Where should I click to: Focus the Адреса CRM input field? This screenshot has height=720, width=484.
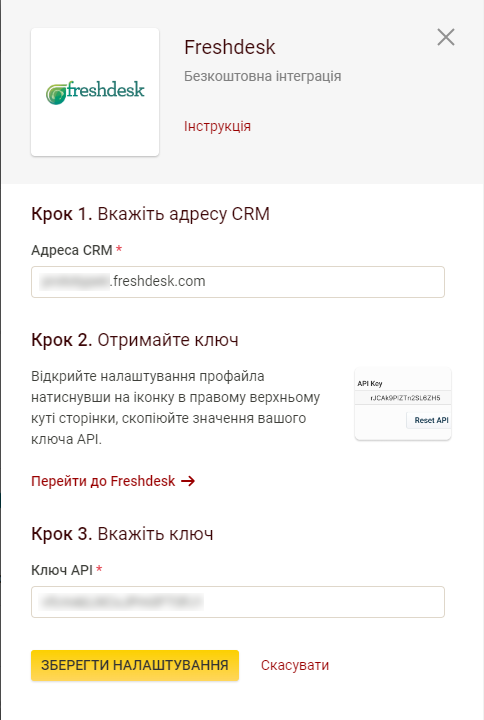(x=238, y=281)
